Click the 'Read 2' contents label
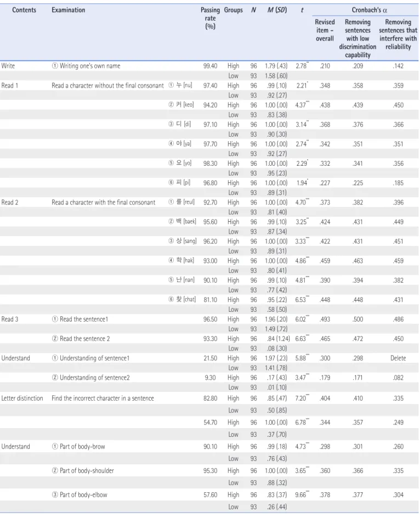420x517 pixels. coord(10,202)
